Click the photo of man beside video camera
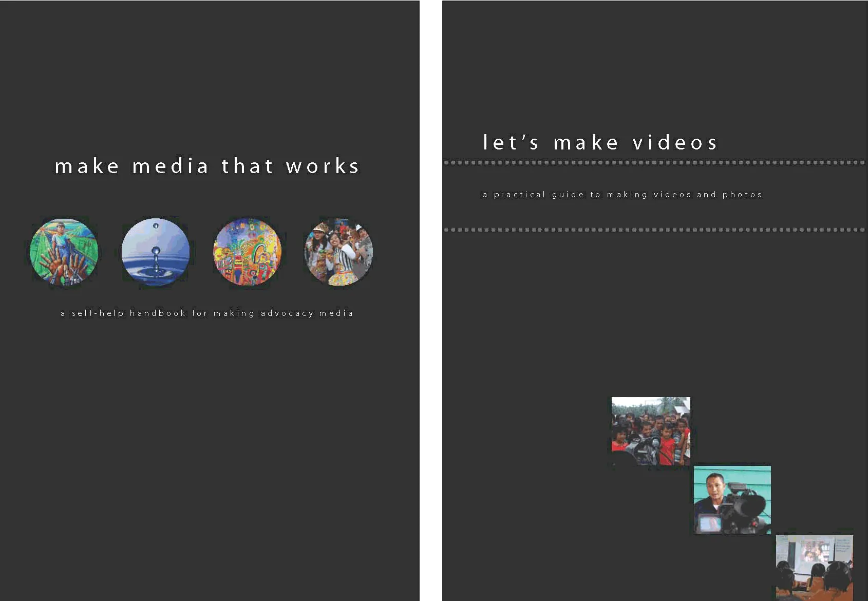Image resolution: width=868 pixels, height=601 pixels. click(732, 500)
